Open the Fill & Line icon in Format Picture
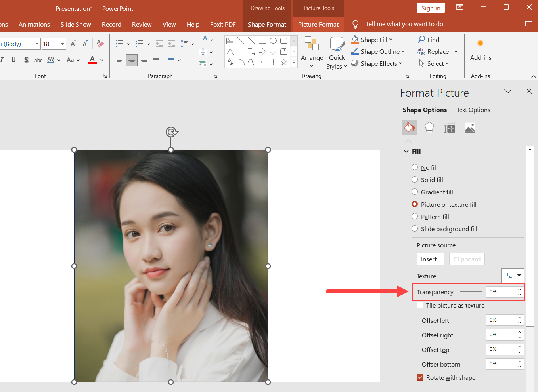 click(409, 127)
